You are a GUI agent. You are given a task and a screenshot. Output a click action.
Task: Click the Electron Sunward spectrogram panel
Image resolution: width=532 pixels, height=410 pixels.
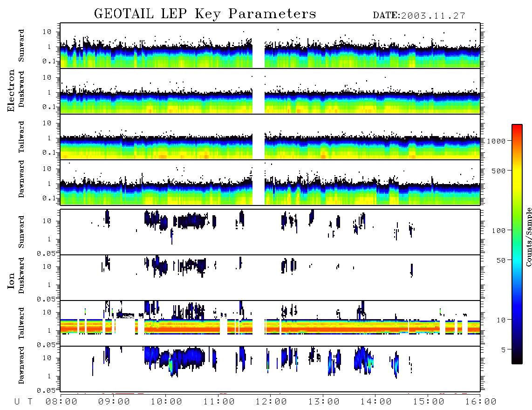[x=270, y=46]
